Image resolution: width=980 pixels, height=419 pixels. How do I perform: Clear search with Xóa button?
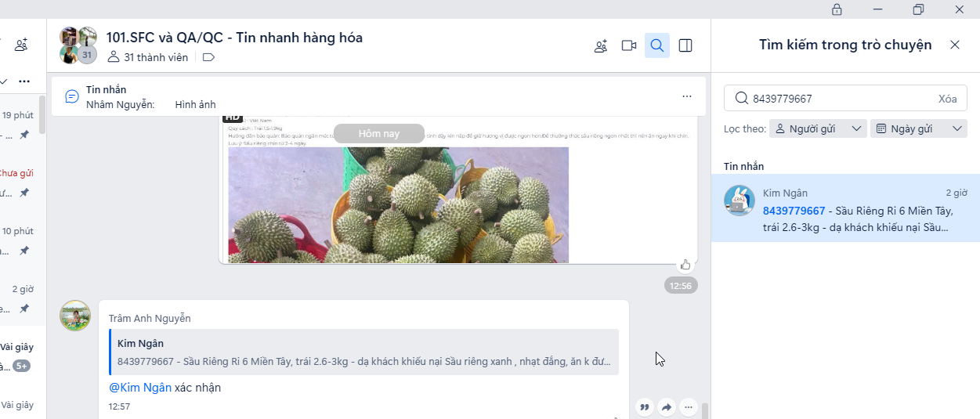pyautogui.click(x=948, y=99)
